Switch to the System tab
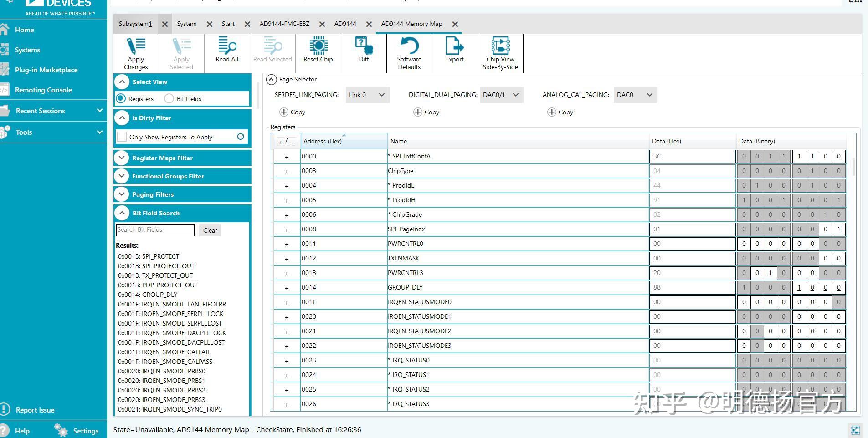 pyautogui.click(x=187, y=24)
